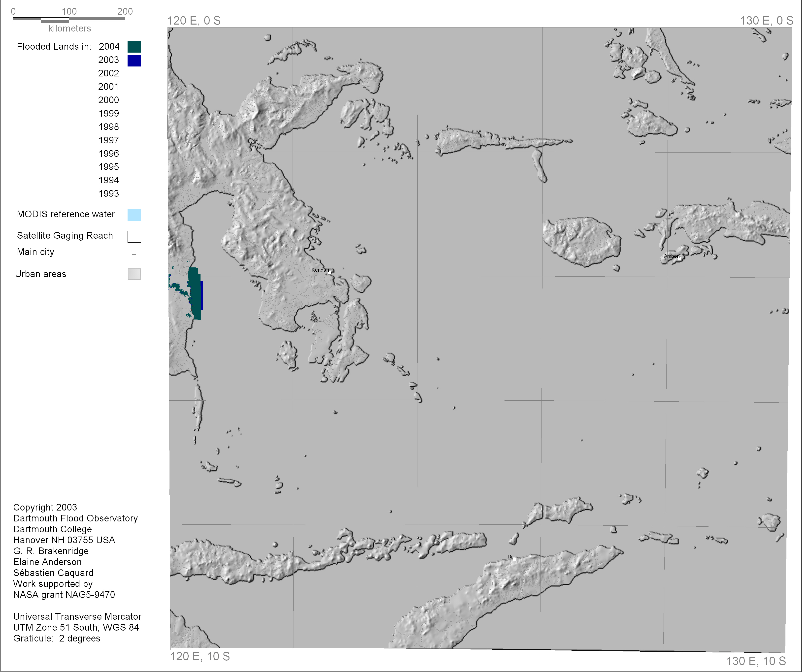Click the 2004 flooded lands color swatch
Image resolution: width=810 pixels, height=672 pixels.
pos(134,47)
